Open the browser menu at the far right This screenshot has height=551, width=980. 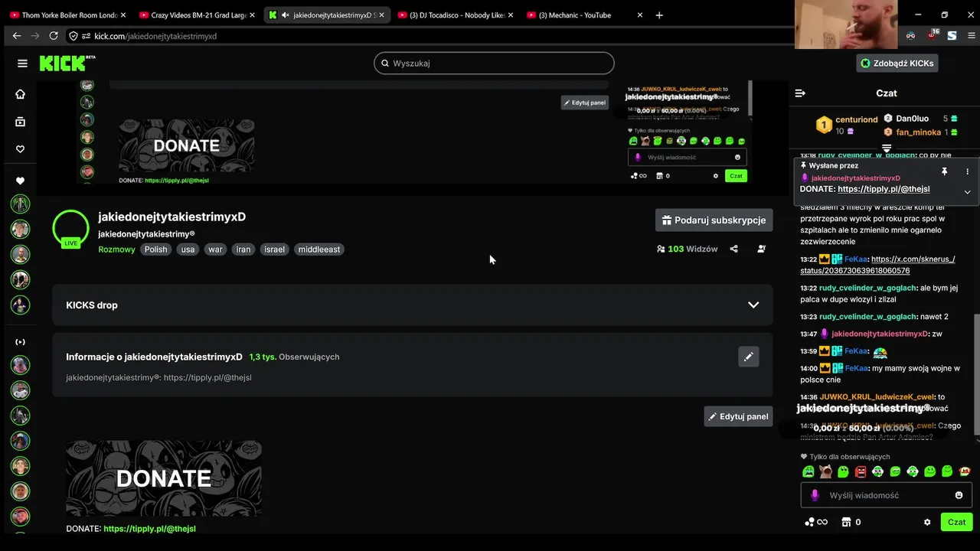click(972, 35)
